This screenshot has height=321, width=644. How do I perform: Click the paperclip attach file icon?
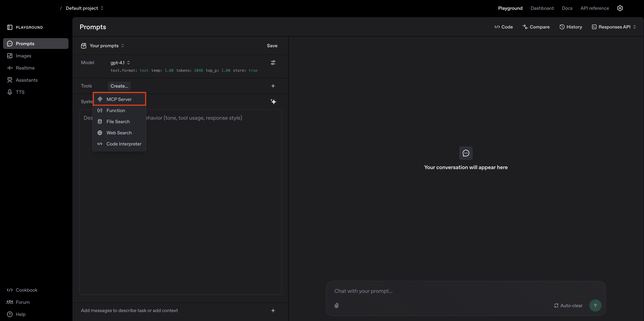tap(336, 305)
